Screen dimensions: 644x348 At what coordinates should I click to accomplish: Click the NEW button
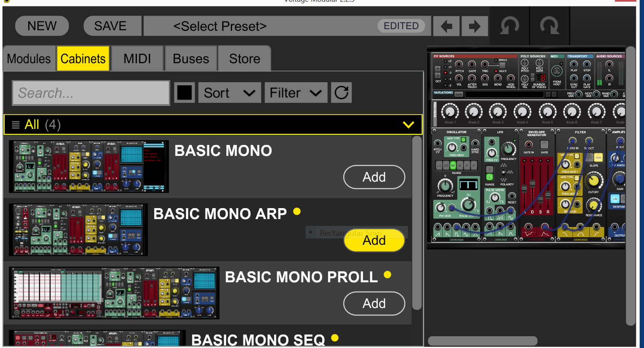[42, 26]
